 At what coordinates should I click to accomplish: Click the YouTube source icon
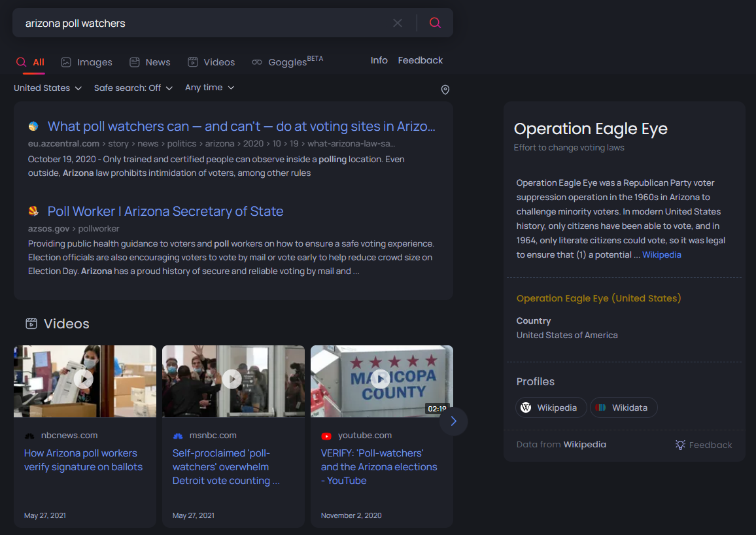coord(326,436)
